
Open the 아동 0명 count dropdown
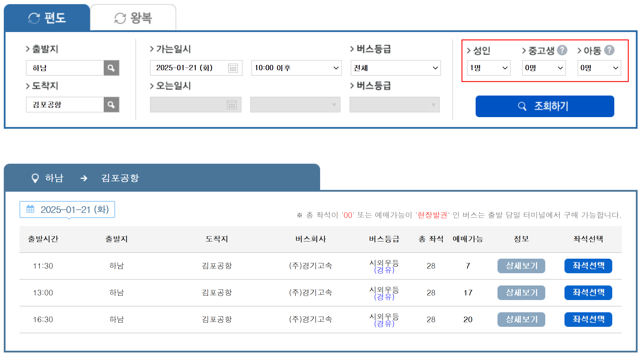pos(599,68)
